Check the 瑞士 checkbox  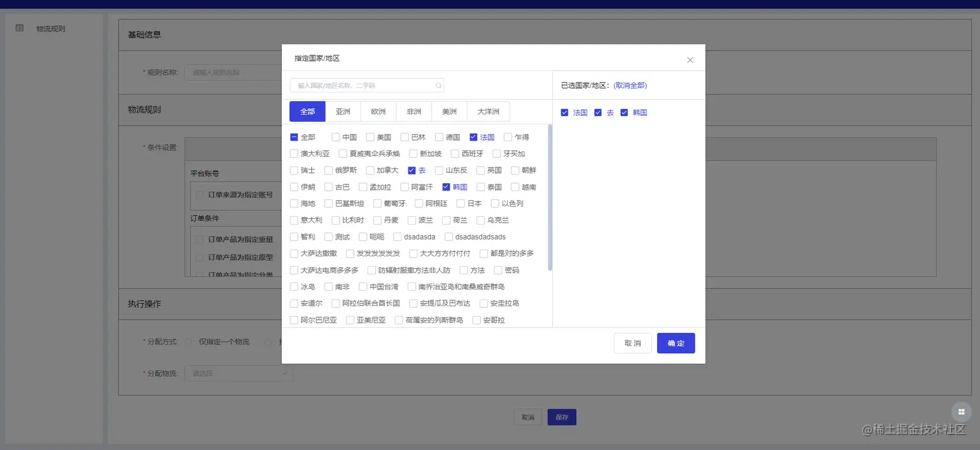click(x=294, y=170)
